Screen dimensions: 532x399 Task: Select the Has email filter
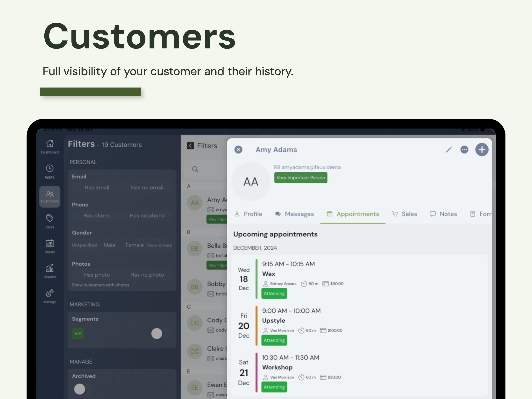97,187
